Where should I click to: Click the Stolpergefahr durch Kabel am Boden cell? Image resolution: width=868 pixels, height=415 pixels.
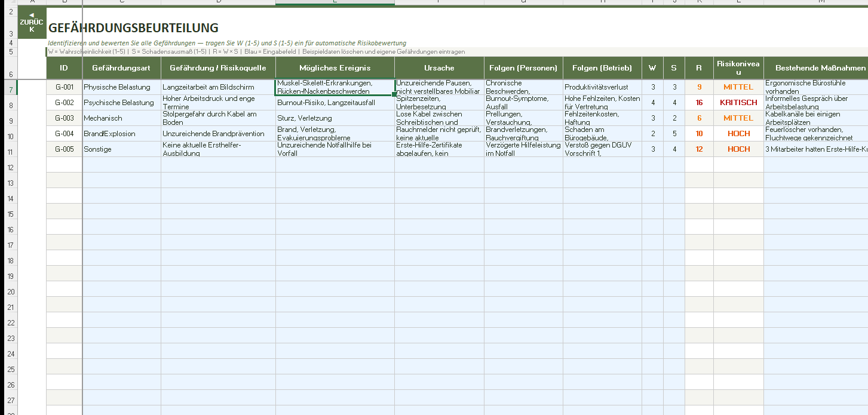pyautogui.click(x=218, y=118)
